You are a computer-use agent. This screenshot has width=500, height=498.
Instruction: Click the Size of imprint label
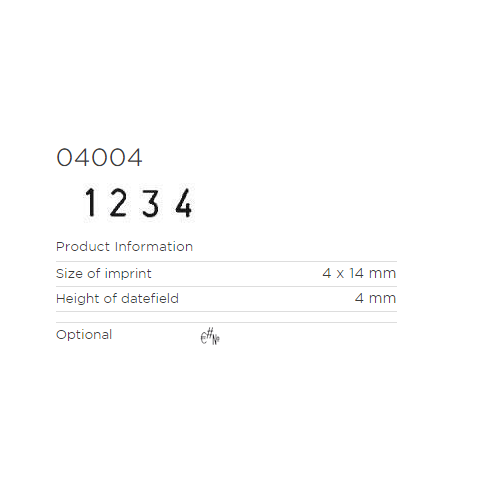104,274
